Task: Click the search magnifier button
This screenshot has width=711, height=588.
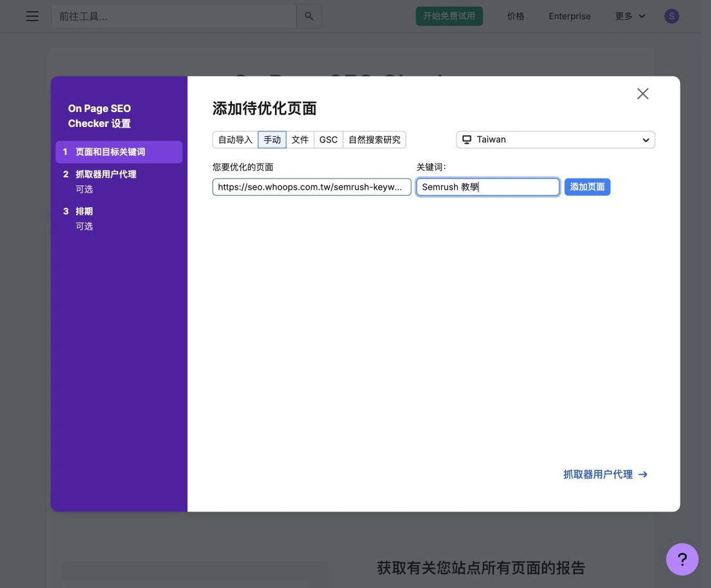Action: (309, 16)
